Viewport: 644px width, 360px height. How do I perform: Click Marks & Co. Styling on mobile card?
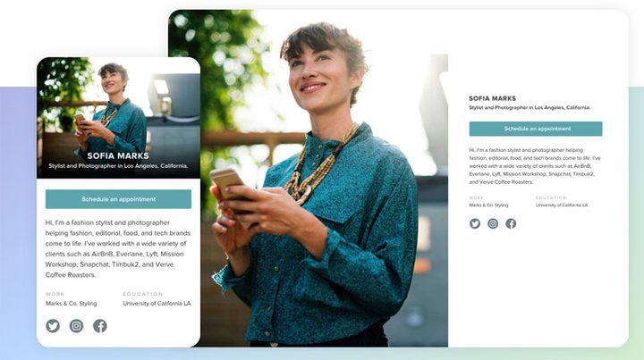[x=71, y=304]
